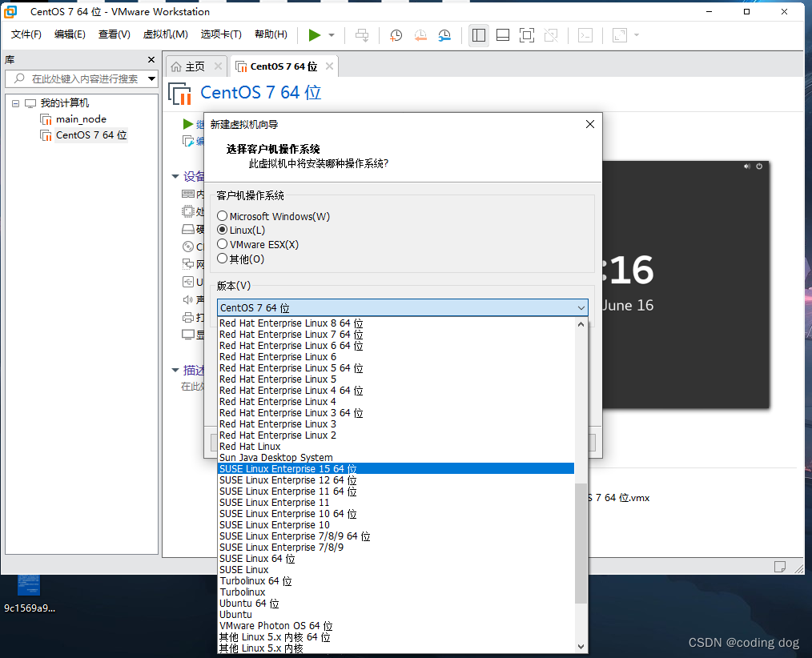Collapse the 设备 section triangle

coord(175,177)
